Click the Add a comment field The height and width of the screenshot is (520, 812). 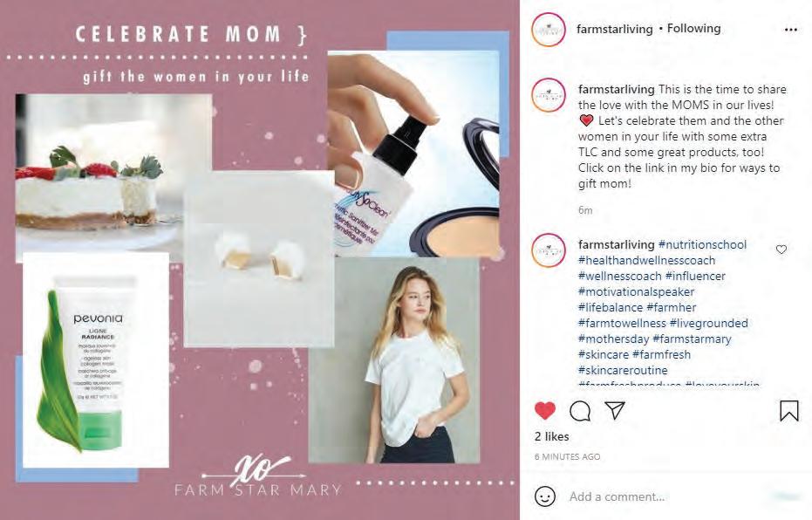(x=668, y=496)
